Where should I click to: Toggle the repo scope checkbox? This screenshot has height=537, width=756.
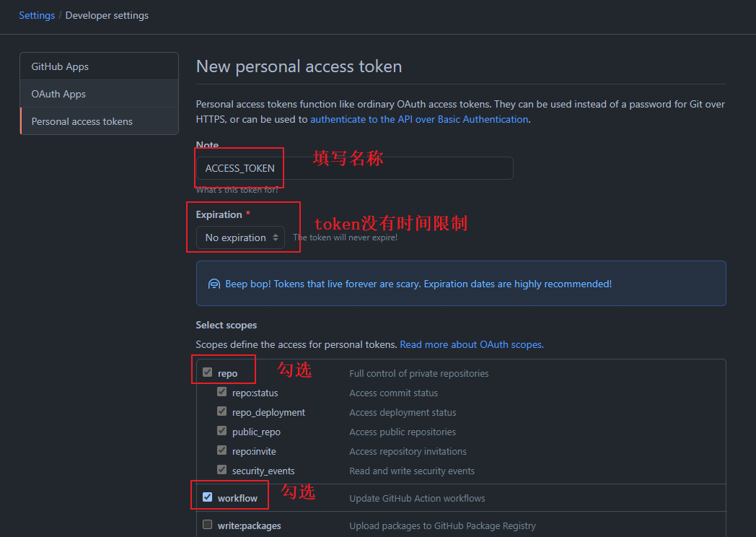click(x=208, y=372)
